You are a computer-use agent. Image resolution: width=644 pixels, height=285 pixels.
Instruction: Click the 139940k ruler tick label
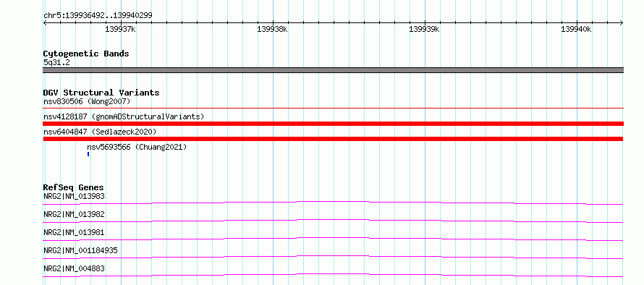click(x=576, y=29)
